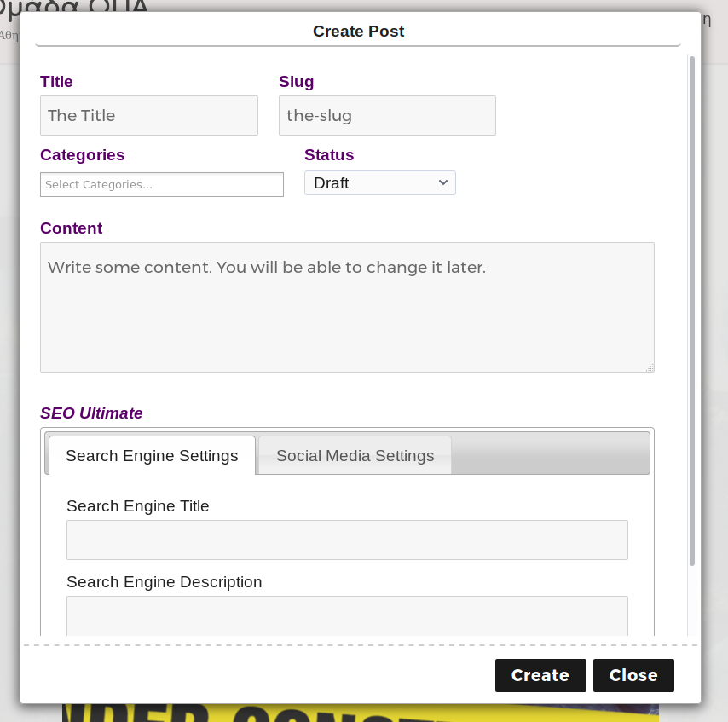The height and width of the screenshot is (722, 728).
Task: Click the Status label
Action: (x=329, y=155)
